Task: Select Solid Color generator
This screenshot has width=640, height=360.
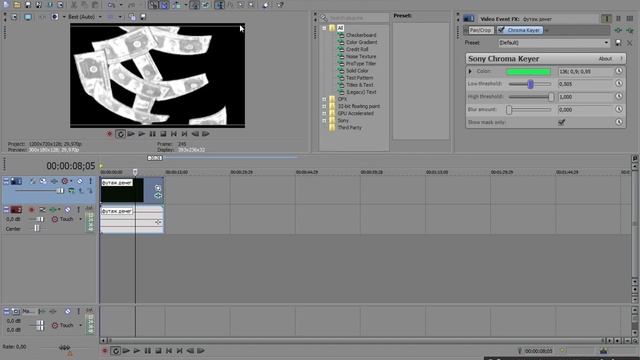Action: [357, 71]
